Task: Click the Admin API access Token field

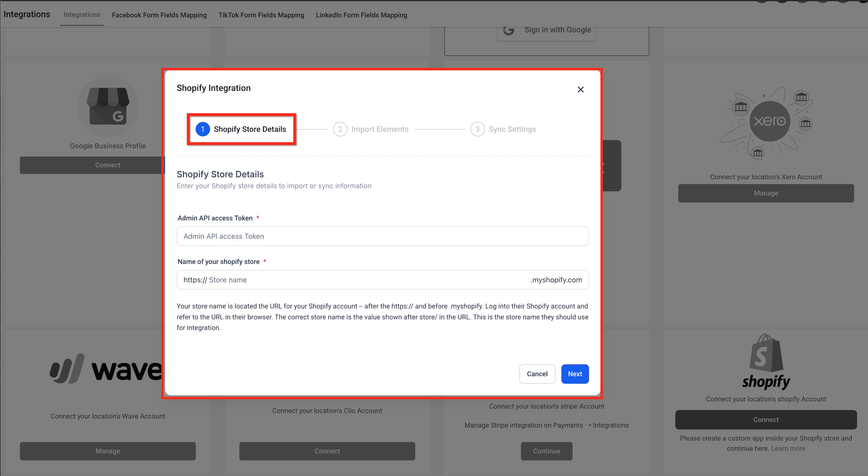Action: tap(382, 236)
